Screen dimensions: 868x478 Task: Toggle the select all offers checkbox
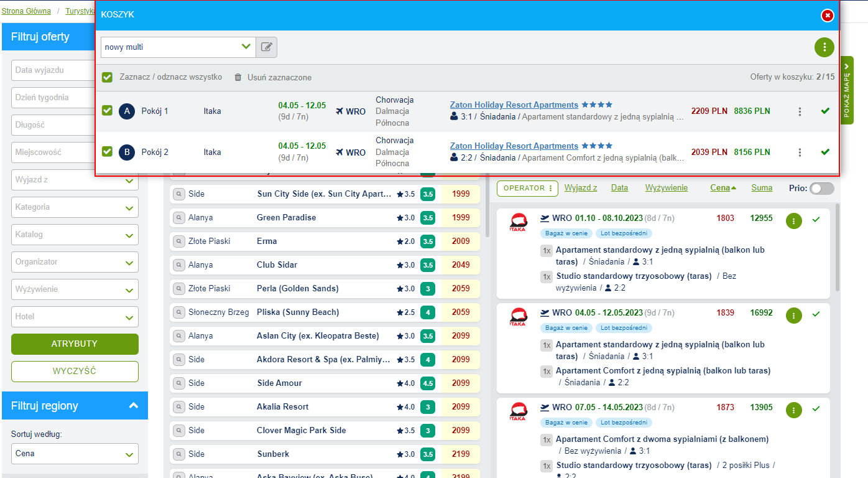[108, 78]
